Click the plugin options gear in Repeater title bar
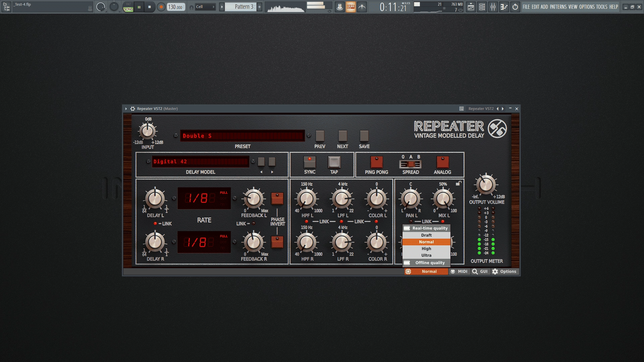The image size is (644, 362). click(132, 109)
